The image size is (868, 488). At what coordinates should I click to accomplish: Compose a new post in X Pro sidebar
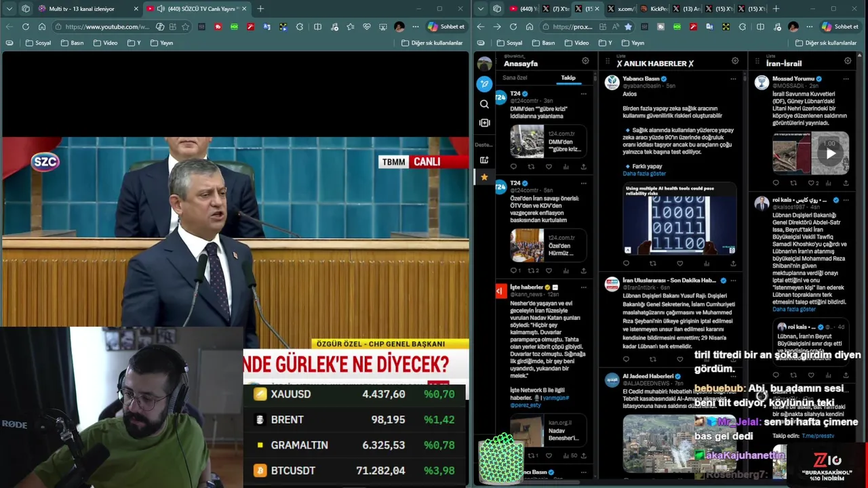484,84
